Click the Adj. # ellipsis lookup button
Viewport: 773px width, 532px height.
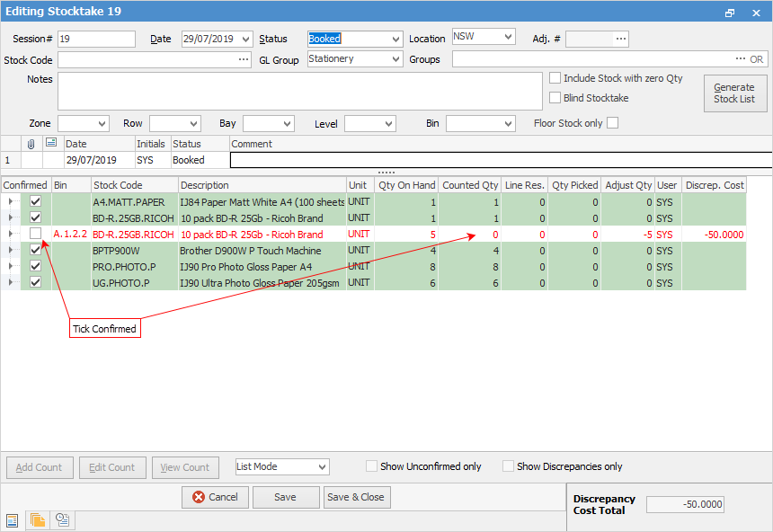620,39
